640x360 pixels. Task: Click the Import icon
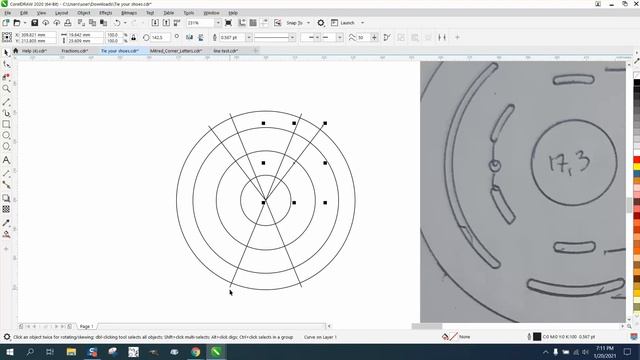(155, 23)
